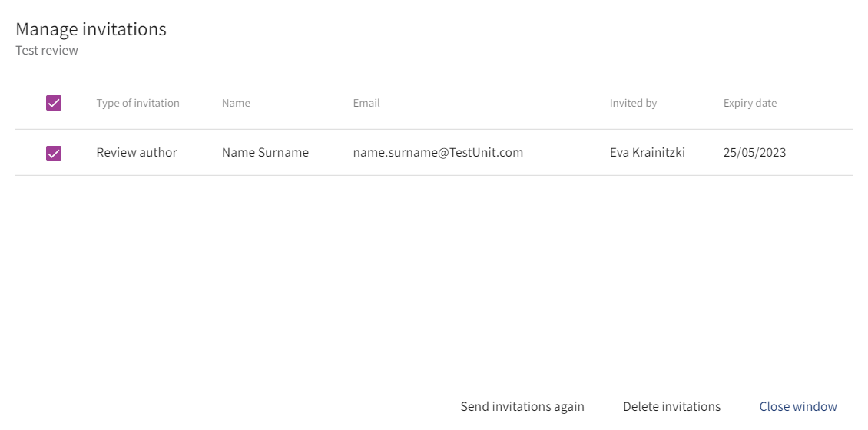
Task: Click empty row space between email and inviter
Action: click(x=566, y=152)
